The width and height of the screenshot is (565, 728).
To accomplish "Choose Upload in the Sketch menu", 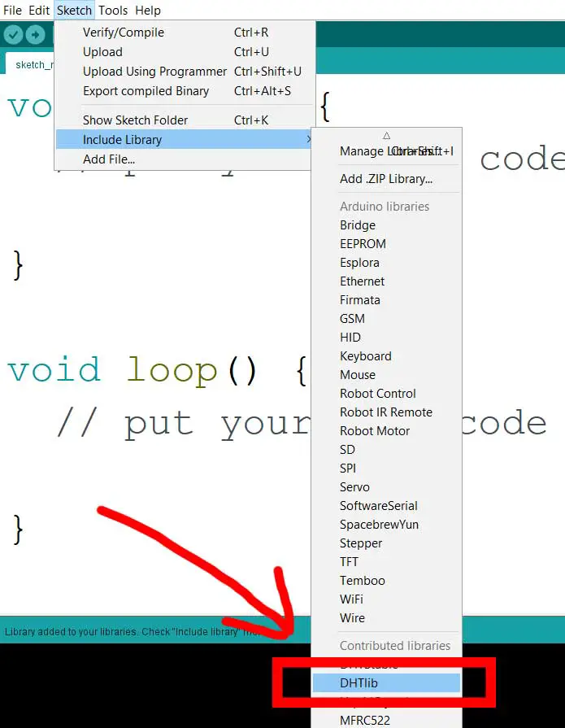I will (185, 52).
